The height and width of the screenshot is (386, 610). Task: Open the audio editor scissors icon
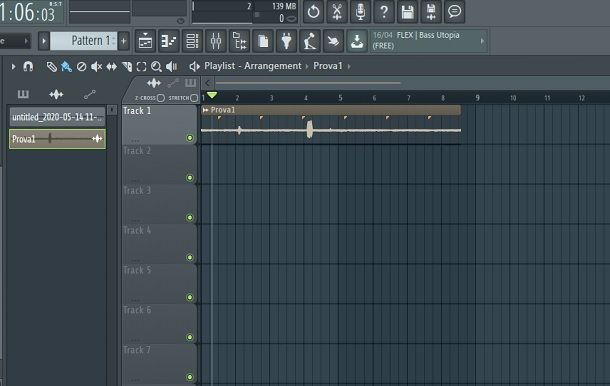point(337,12)
